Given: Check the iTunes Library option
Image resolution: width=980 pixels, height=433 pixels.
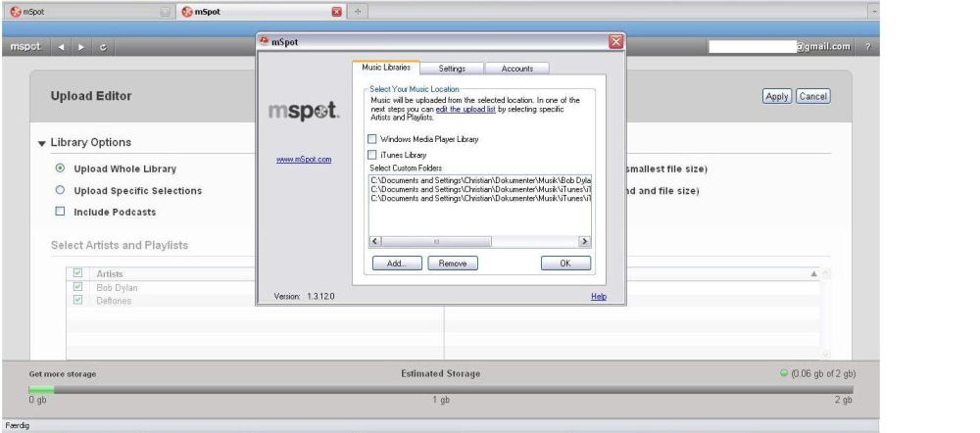Looking at the screenshot, I should pyautogui.click(x=371, y=155).
